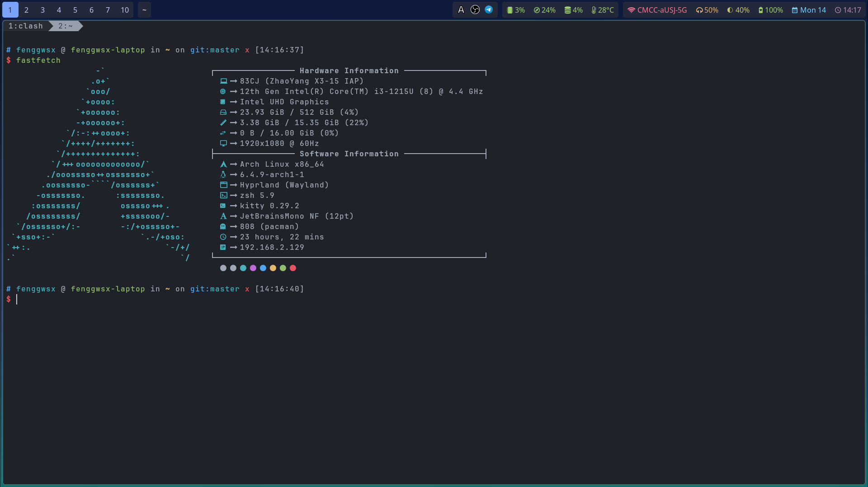Click the disk icon beside 23.93 GiB
Screen dimensions: 868x487
(x=223, y=112)
